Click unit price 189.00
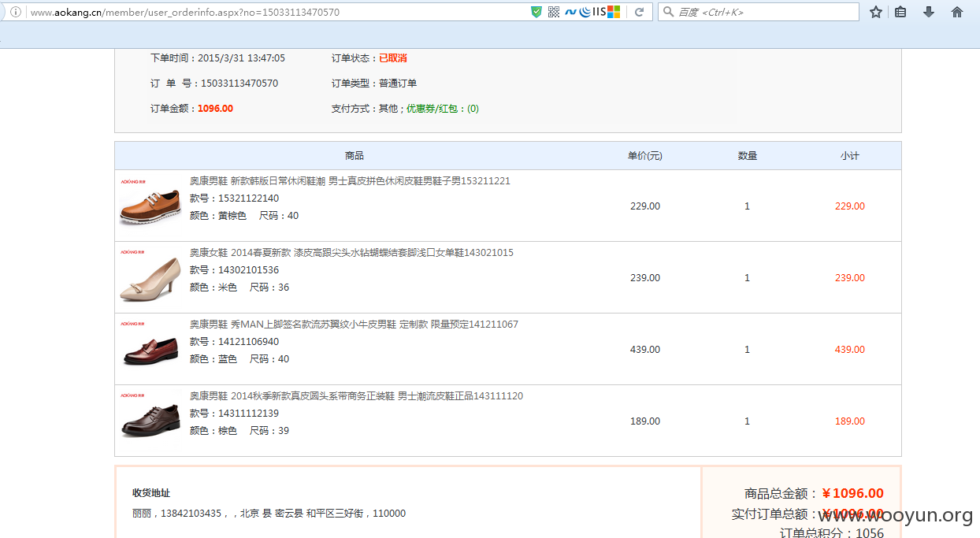 pos(645,421)
